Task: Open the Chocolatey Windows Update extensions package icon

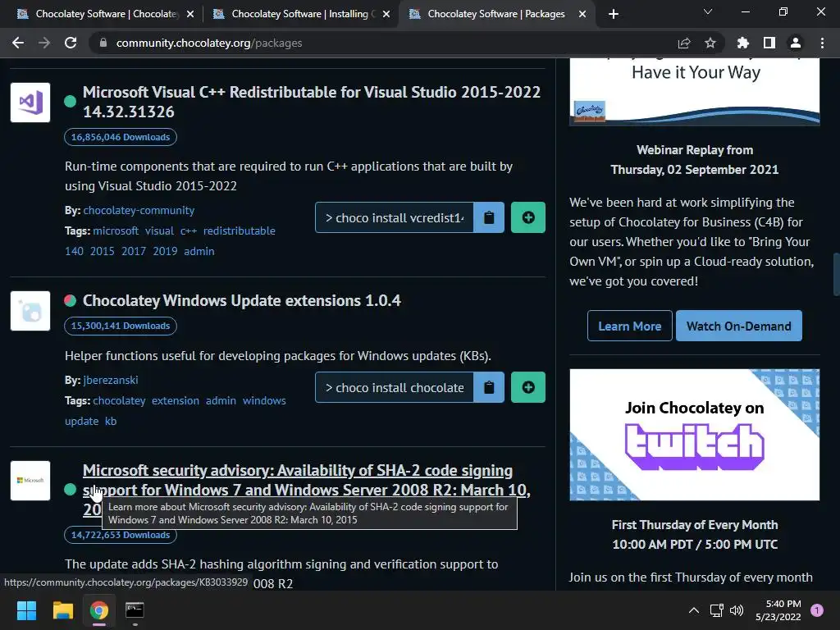Action: click(30, 311)
